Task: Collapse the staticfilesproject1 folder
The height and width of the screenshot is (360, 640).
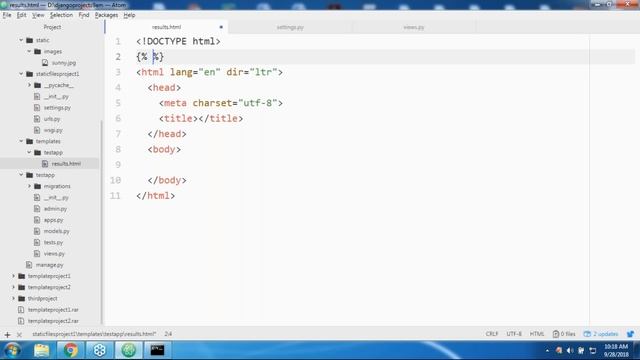Action: click(x=21, y=74)
